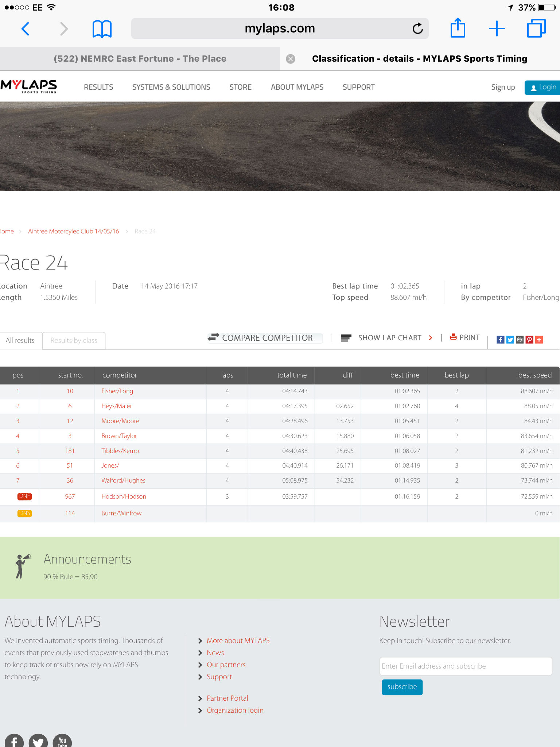The image size is (560, 747).
Task: Go to Aintree Motorcylec Club 14/05/16 breadcrumb
Action: pos(74,231)
